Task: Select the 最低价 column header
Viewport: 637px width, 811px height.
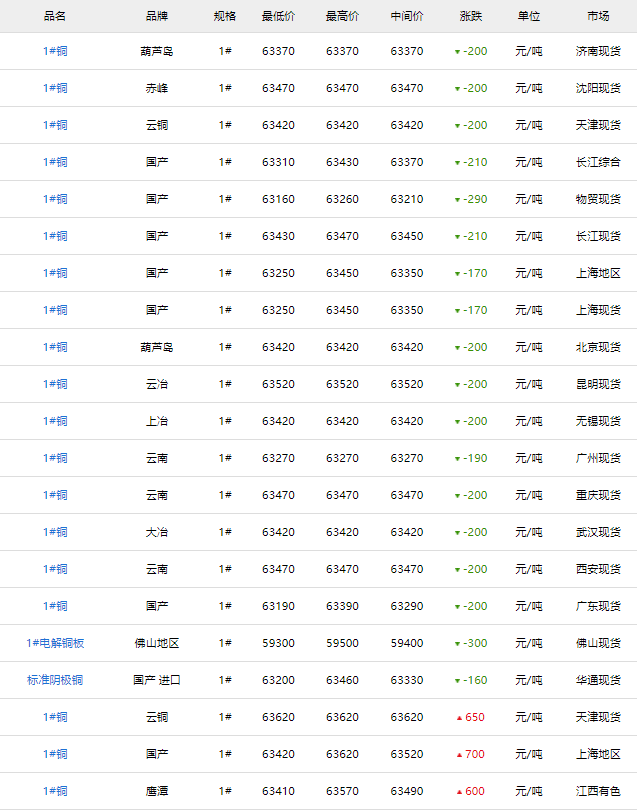Action: 278,16
